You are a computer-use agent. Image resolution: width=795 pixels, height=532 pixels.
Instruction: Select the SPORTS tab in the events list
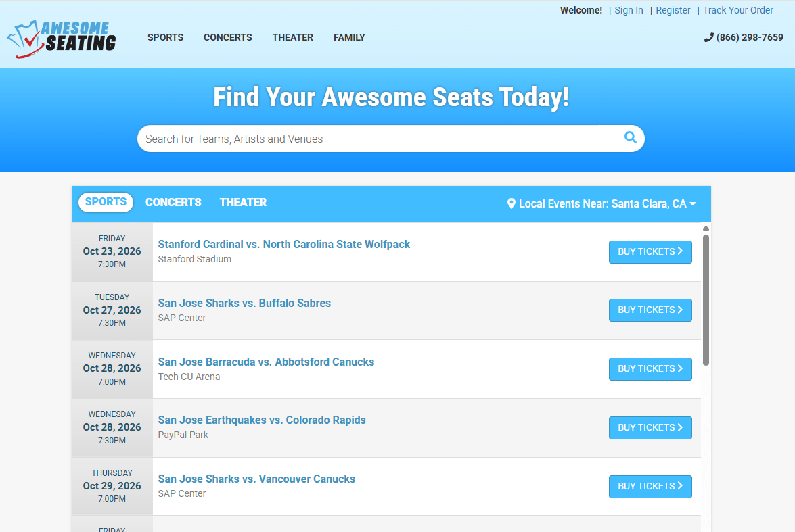(x=106, y=202)
